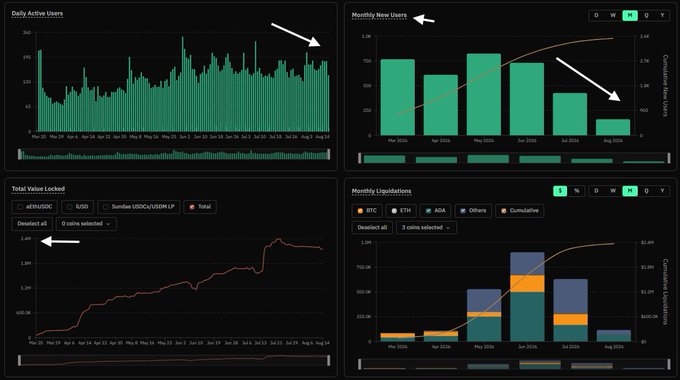680x380 pixels.
Task: Click left handle of Daily Active Users range slider
Action: pyautogui.click(x=20, y=154)
